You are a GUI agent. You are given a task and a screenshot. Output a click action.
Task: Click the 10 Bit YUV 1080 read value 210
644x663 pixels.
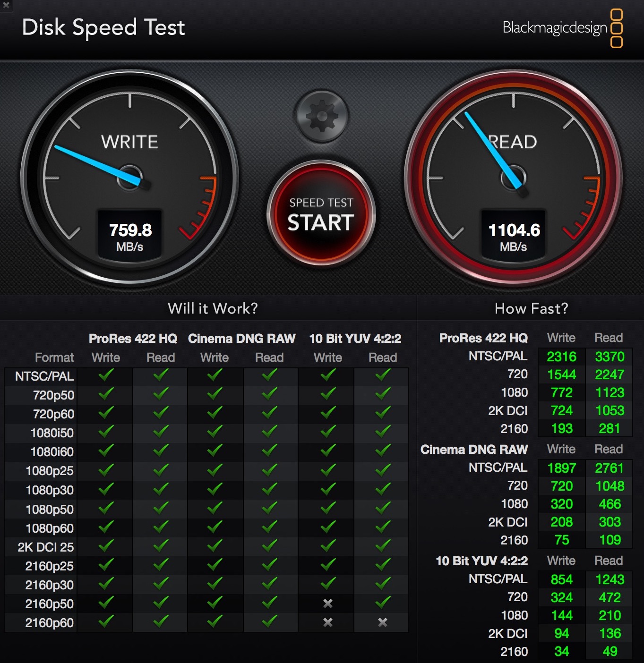610,615
